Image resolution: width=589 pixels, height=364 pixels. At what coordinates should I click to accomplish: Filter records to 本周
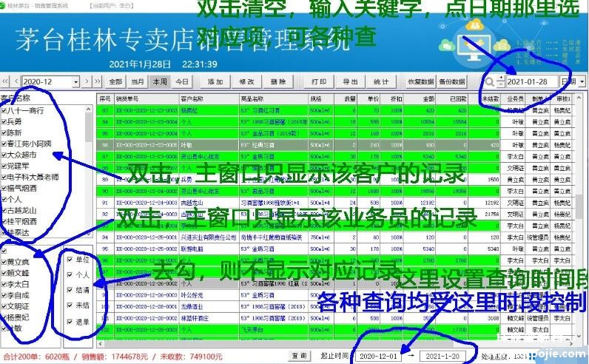click(160, 81)
